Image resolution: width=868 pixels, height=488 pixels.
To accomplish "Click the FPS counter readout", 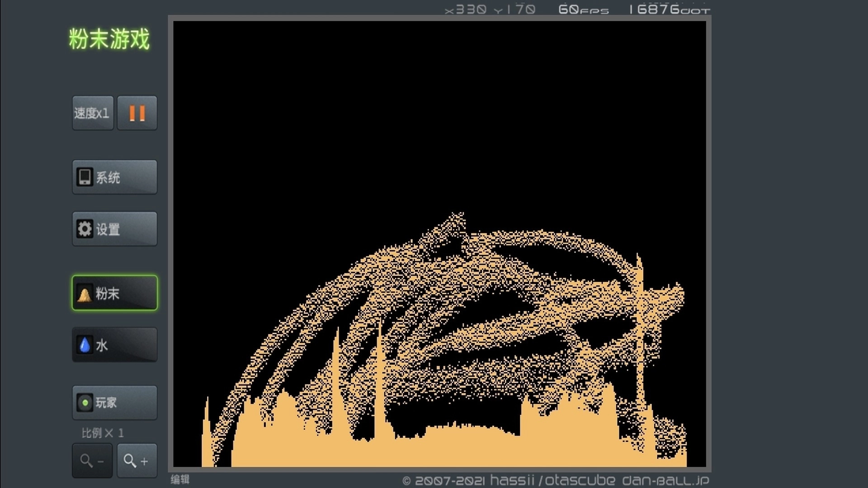I will pos(583,9).
